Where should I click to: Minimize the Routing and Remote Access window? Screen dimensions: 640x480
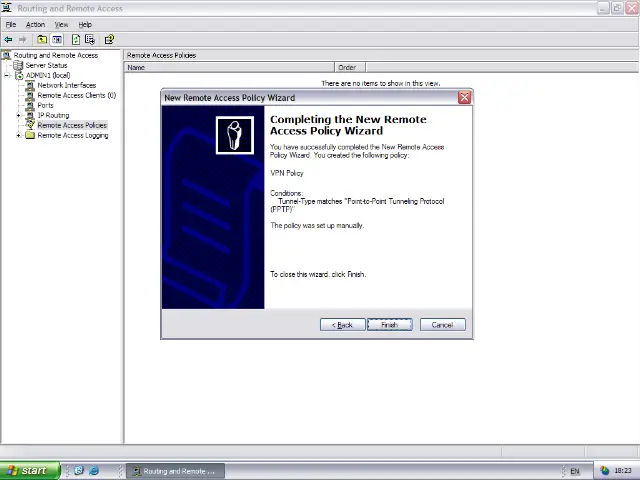click(603, 8)
